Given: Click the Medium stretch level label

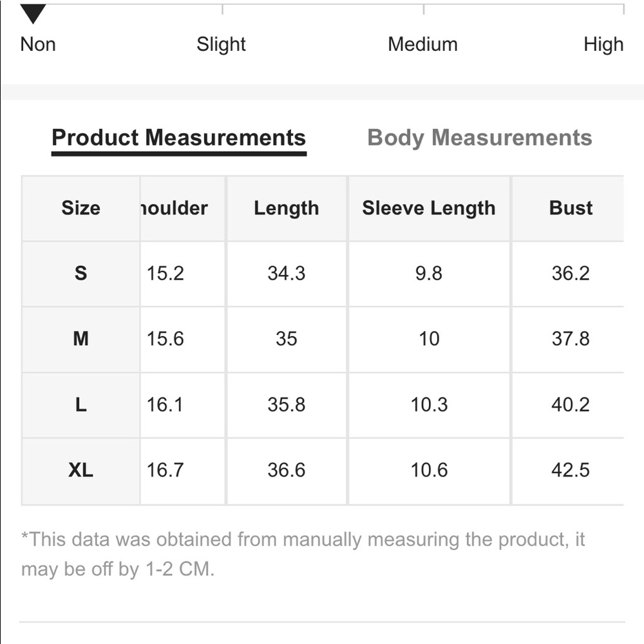Looking at the screenshot, I should point(422,44).
